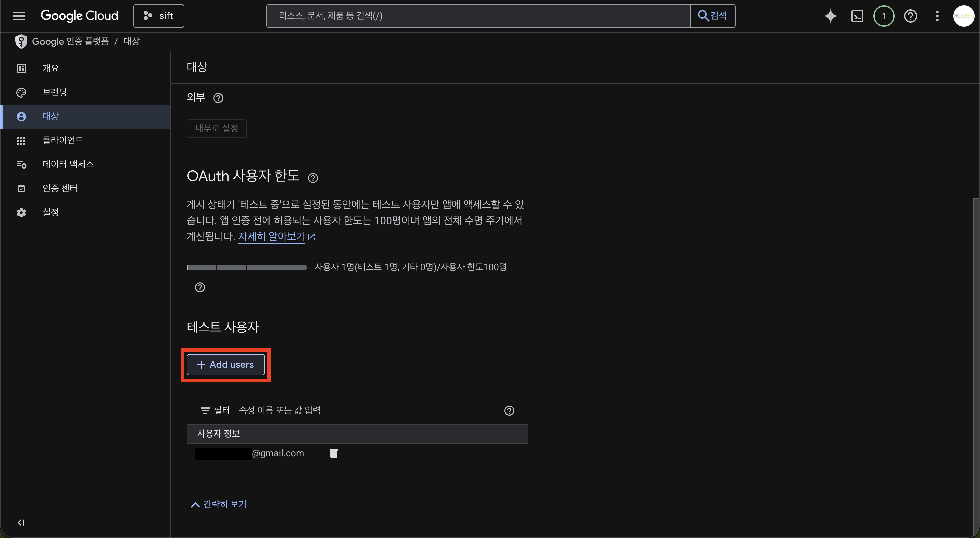Open the notifications badge showing 1
Image resolution: width=980 pixels, height=538 pixels.
[883, 16]
